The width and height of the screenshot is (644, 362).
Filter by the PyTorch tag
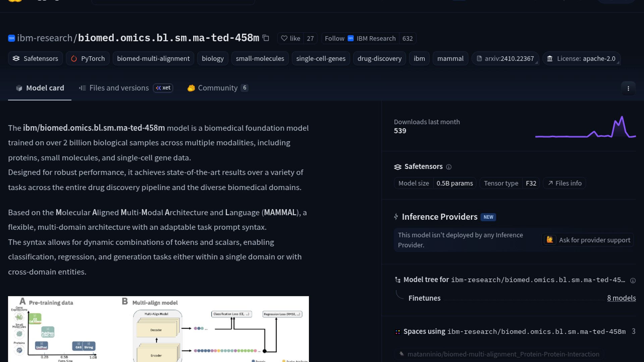coord(88,58)
